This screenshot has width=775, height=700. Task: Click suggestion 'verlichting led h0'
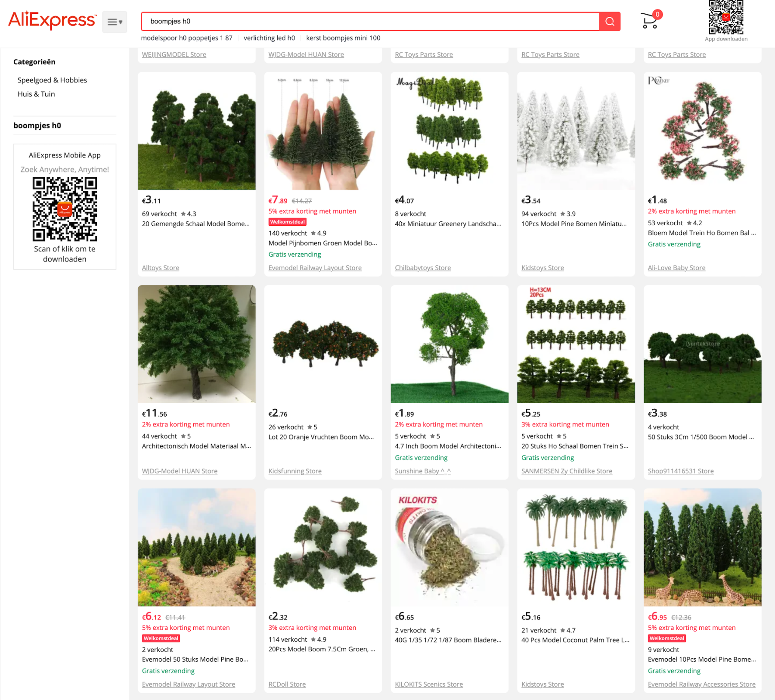[x=269, y=38]
